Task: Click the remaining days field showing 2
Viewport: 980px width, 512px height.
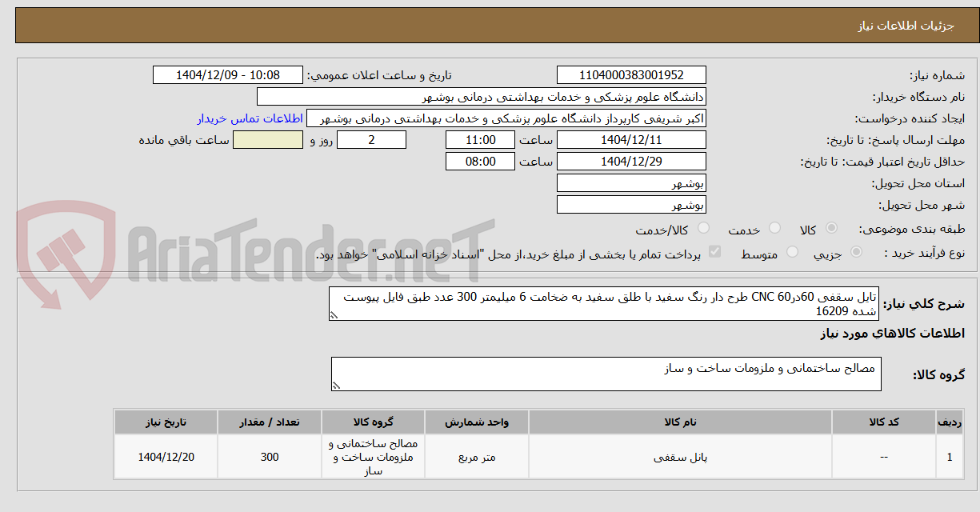Action: click(371, 140)
